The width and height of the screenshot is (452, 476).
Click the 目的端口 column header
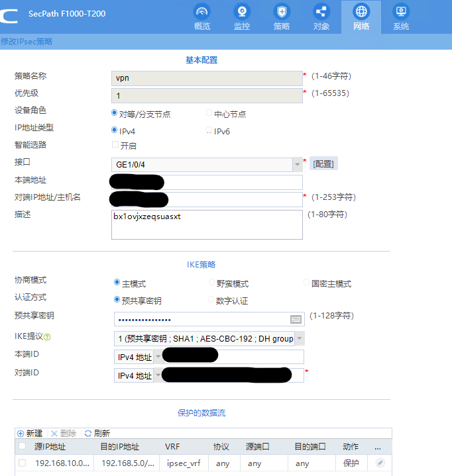[310, 447]
